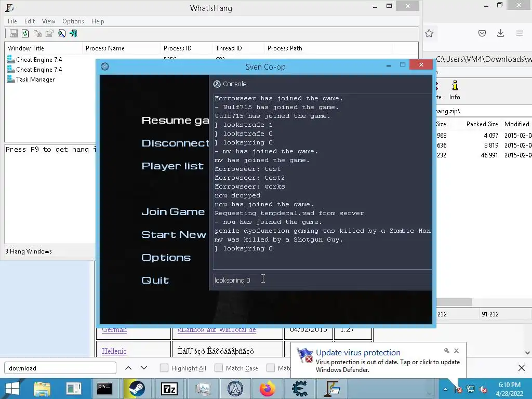532x399 pixels.
Task: Click the network tray icon
Action: tap(471, 389)
